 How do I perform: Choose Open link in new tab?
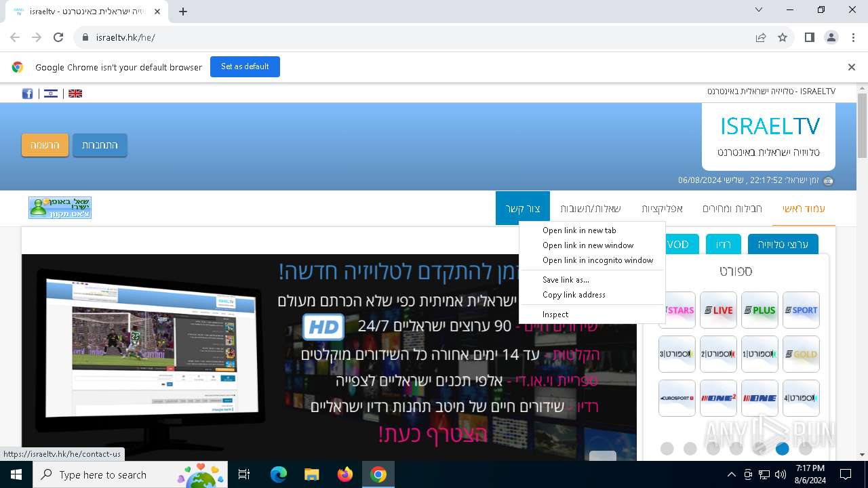point(592,230)
